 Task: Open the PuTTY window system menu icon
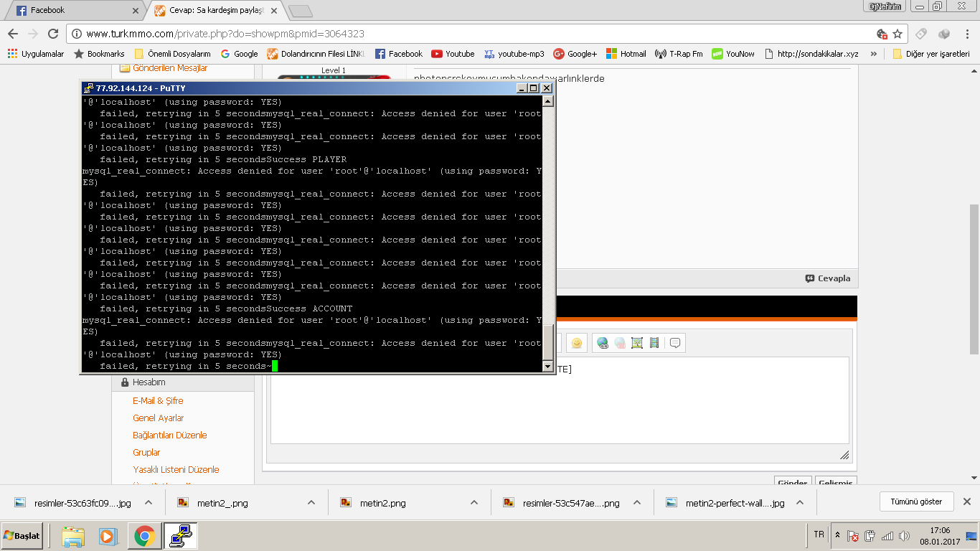coord(88,88)
